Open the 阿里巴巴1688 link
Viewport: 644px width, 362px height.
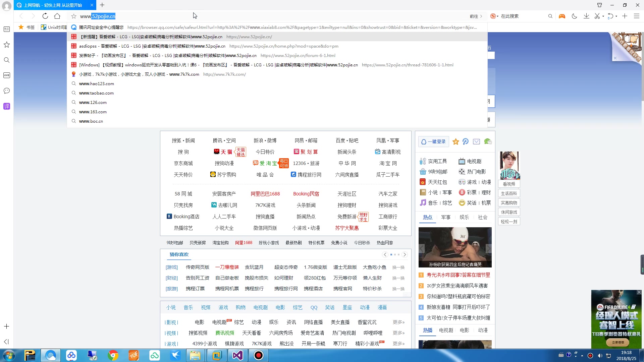click(265, 194)
